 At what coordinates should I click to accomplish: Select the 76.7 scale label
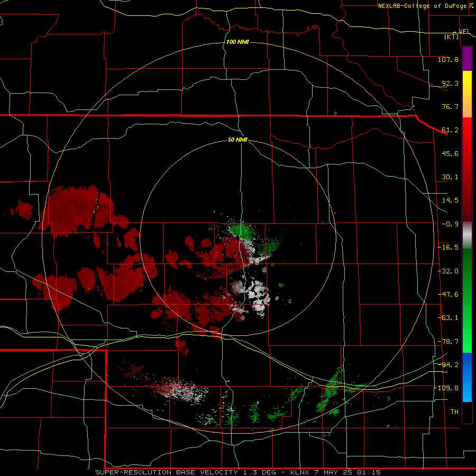(450, 106)
